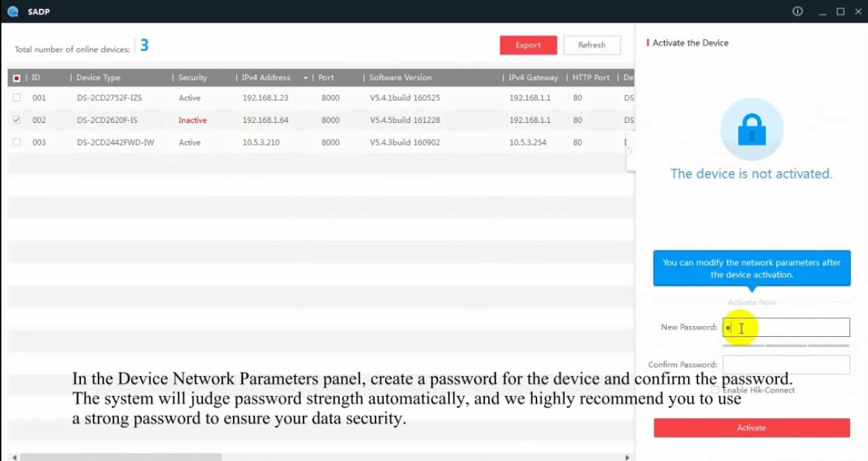Click the Port column header
The width and height of the screenshot is (868, 461).
[326, 78]
